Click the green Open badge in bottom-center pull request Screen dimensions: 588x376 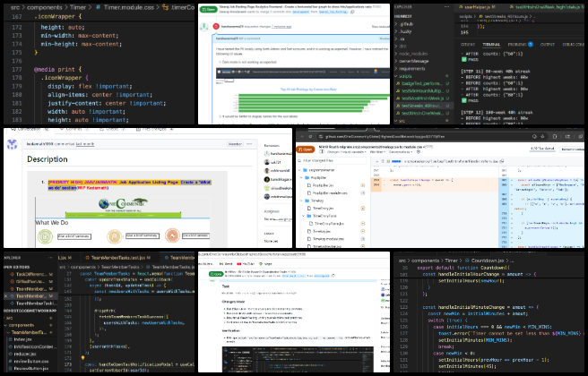click(x=216, y=274)
